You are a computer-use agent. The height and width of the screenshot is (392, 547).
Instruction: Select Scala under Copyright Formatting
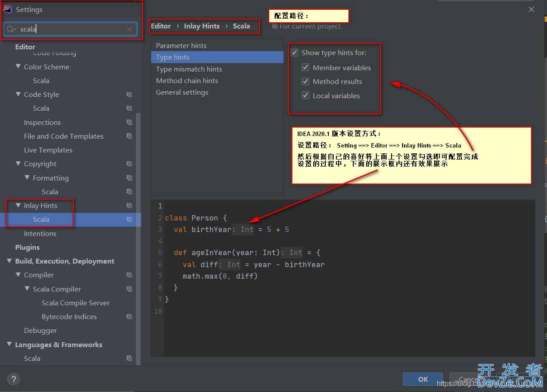[50, 192]
